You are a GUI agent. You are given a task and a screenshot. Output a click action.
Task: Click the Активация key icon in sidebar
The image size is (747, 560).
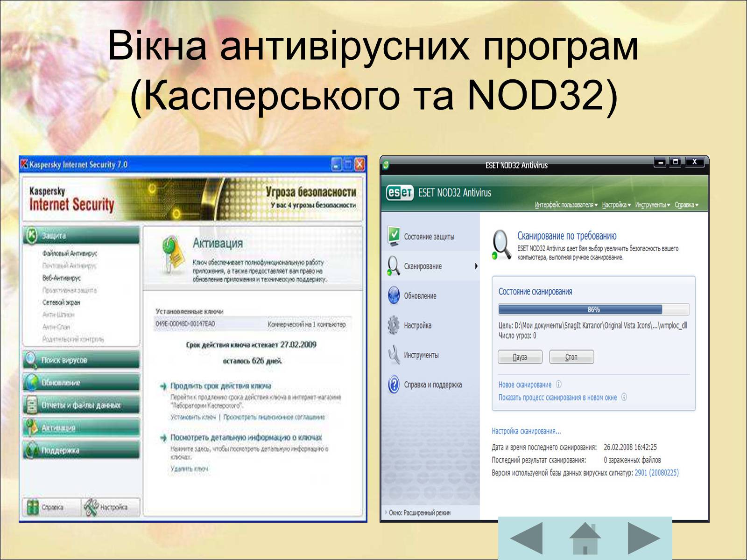click(x=31, y=427)
